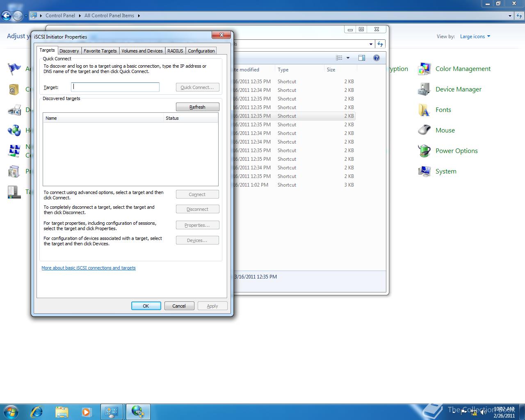Expand Explorer window address dropdown arrow

coord(371,44)
